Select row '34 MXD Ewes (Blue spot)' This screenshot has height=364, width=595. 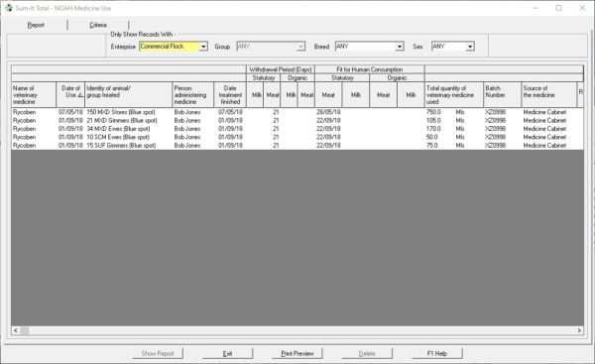tap(297, 129)
